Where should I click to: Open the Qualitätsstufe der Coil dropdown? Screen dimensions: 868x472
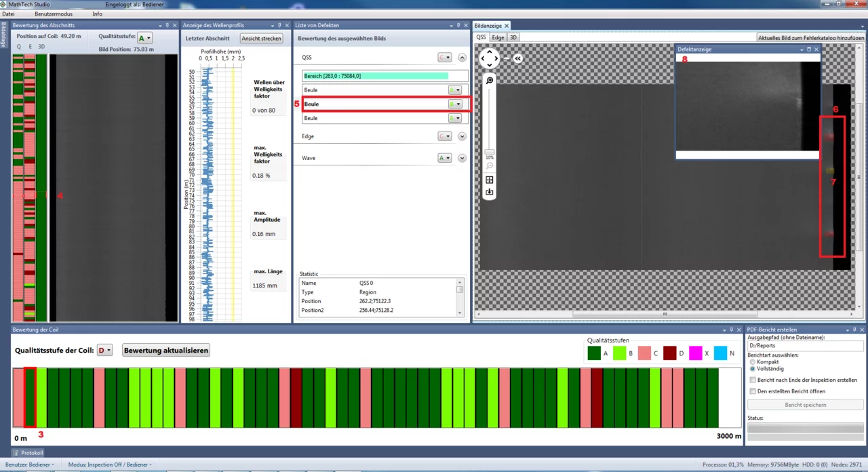pyautogui.click(x=105, y=351)
